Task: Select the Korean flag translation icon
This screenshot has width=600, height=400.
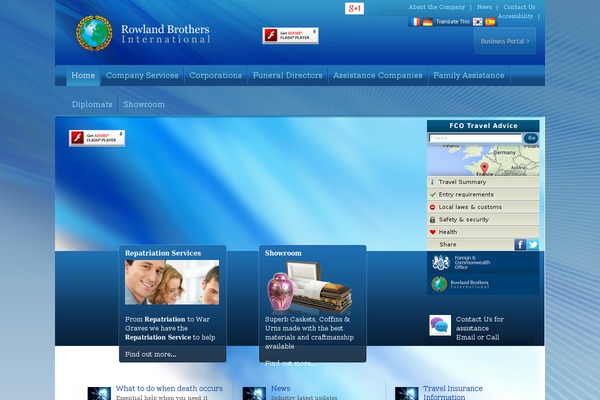Action: click(x=478, y=22)
